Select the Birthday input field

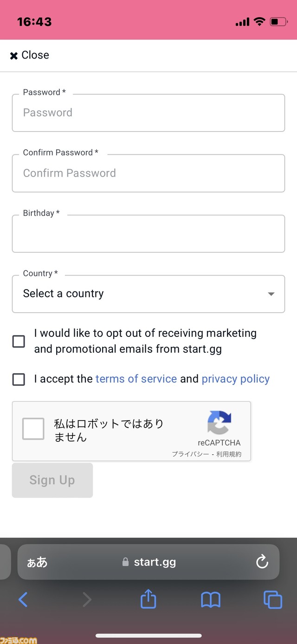tap(148, 234)
